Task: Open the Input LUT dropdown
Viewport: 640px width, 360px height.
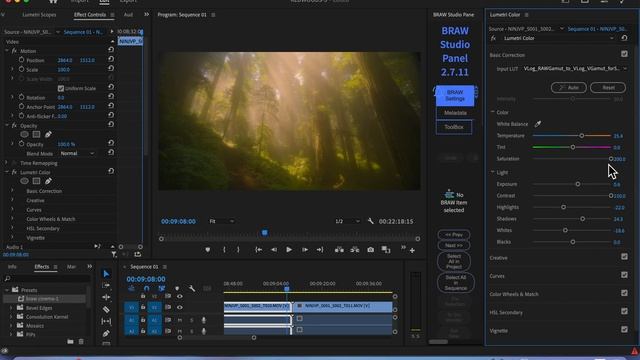Action: (x=575, y=69)
